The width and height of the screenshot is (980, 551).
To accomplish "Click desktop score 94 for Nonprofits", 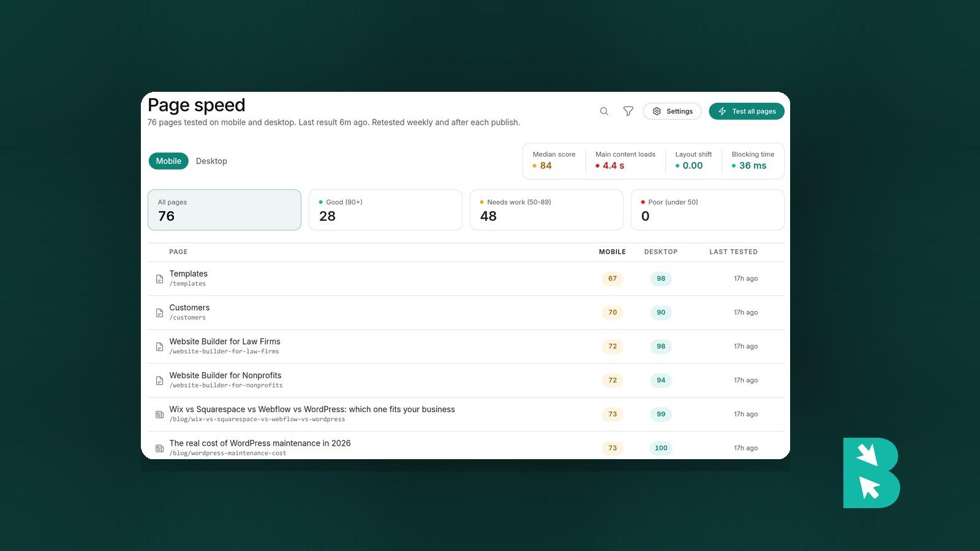I will [661, 380].
